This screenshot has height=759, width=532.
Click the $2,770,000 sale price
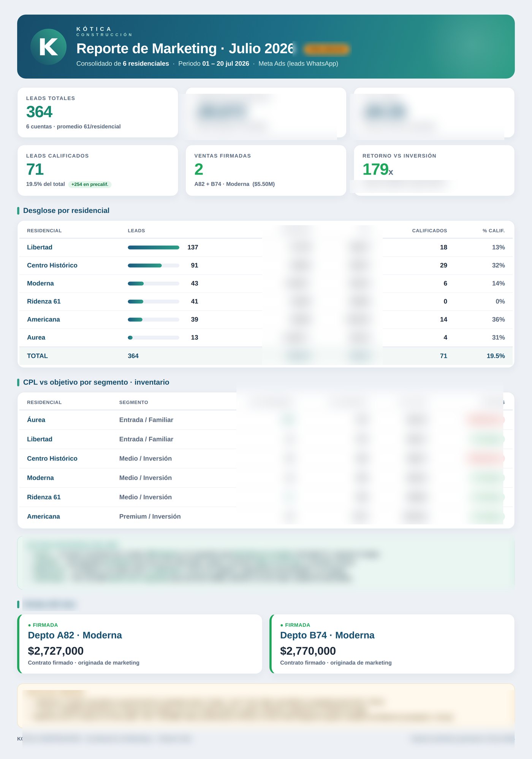[308, 651]
